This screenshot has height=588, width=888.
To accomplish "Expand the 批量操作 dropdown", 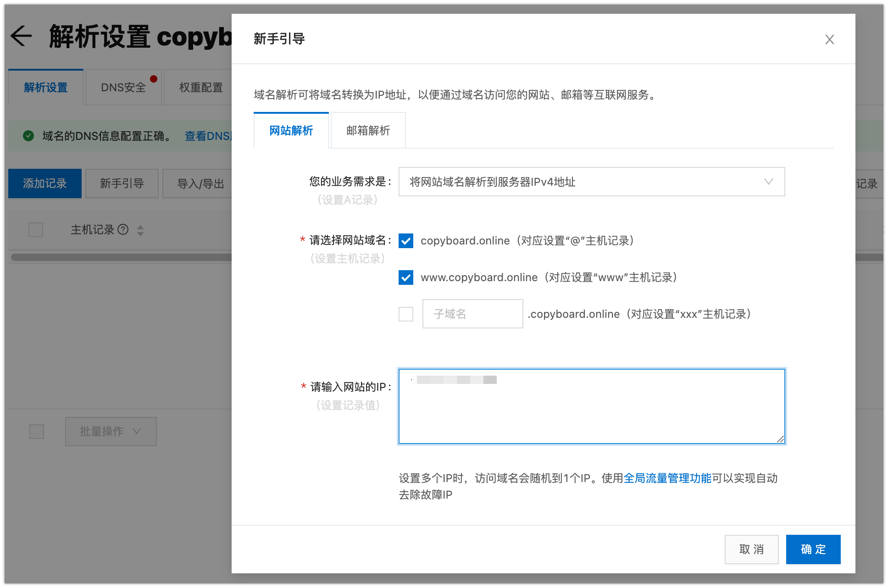I will pos(111,431).
